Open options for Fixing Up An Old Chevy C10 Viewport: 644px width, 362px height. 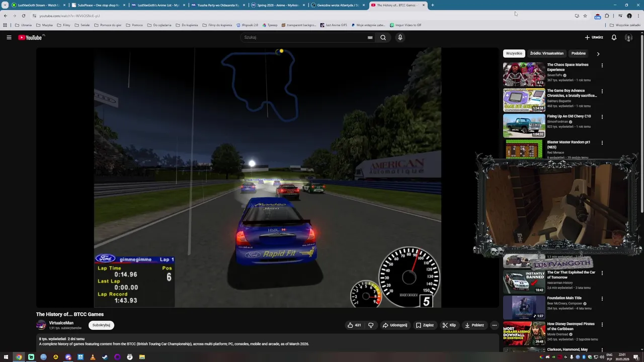pyautogui.click(x=602, y=117)
